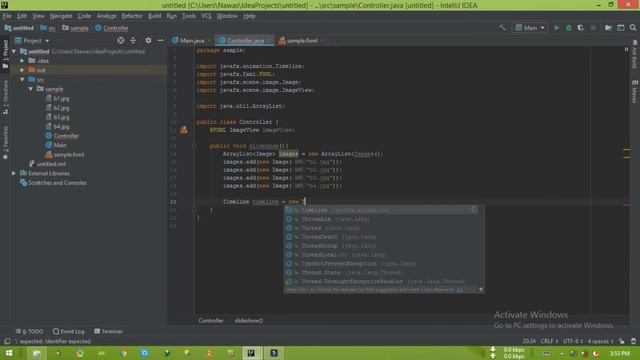Choose ThreadLocal suggestion in completion popup

pyautogui.click(x=384, y=255)
